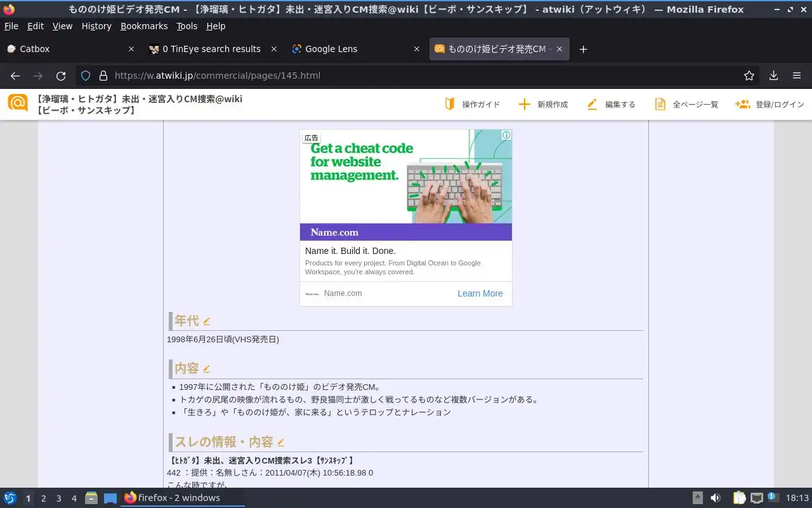Viewport: 812px width, 508px height.
Task: Click the show desktop icon in taskbar
Action: [110, 498]
